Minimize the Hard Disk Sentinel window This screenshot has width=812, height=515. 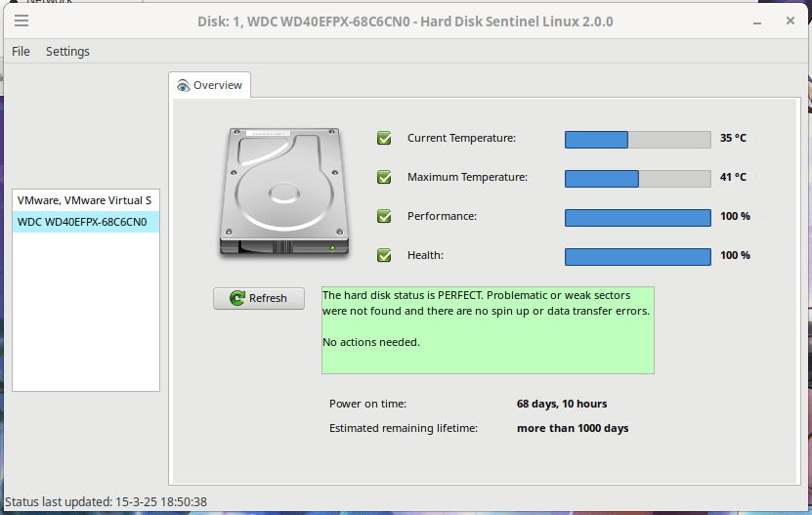point(757,21)
